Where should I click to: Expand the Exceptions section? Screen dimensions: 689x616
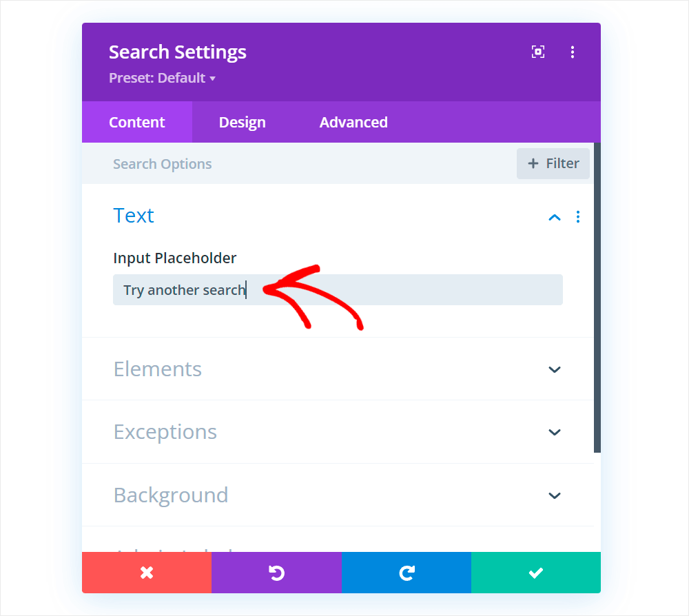pos(555,432)
